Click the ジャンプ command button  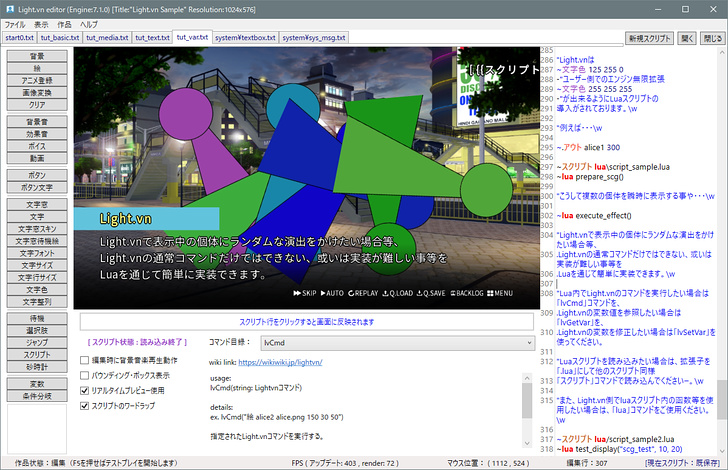pos(37,342)
